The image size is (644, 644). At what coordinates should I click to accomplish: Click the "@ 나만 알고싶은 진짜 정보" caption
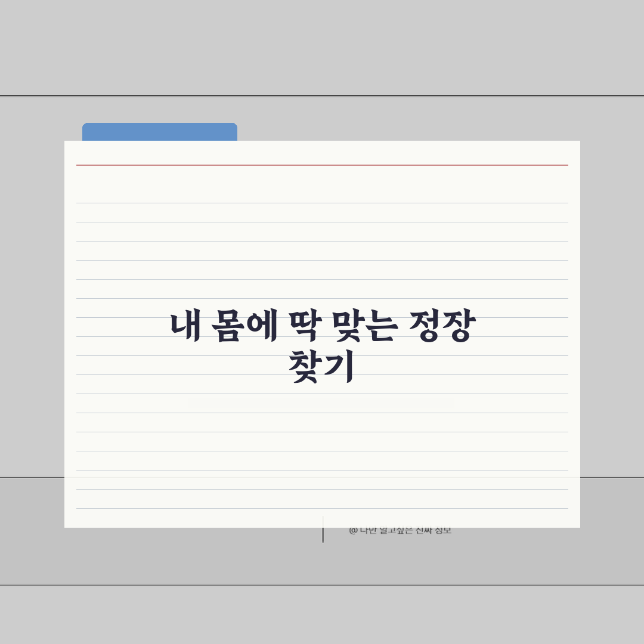[x=400, y=531]
